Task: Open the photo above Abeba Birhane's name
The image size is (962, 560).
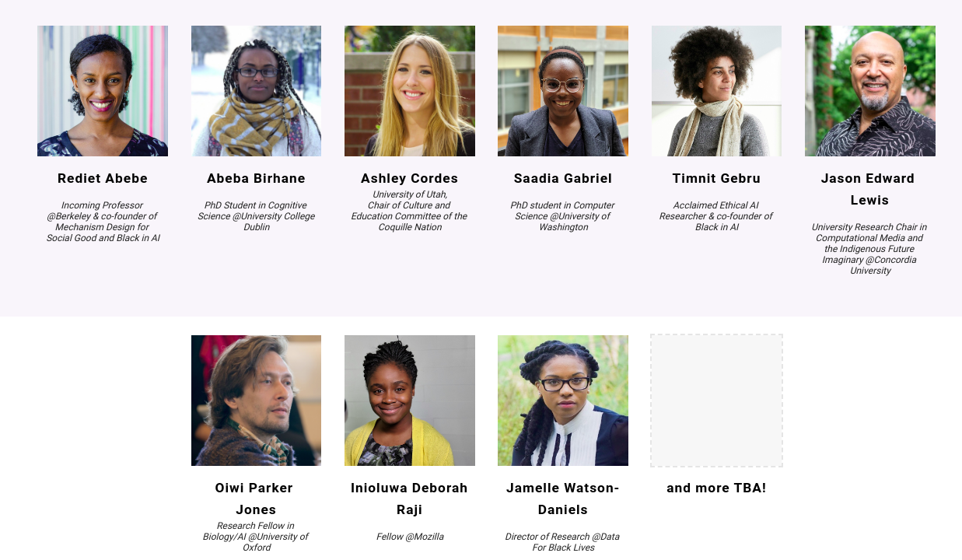Action: pyautogui.click(x=256, y=91)
